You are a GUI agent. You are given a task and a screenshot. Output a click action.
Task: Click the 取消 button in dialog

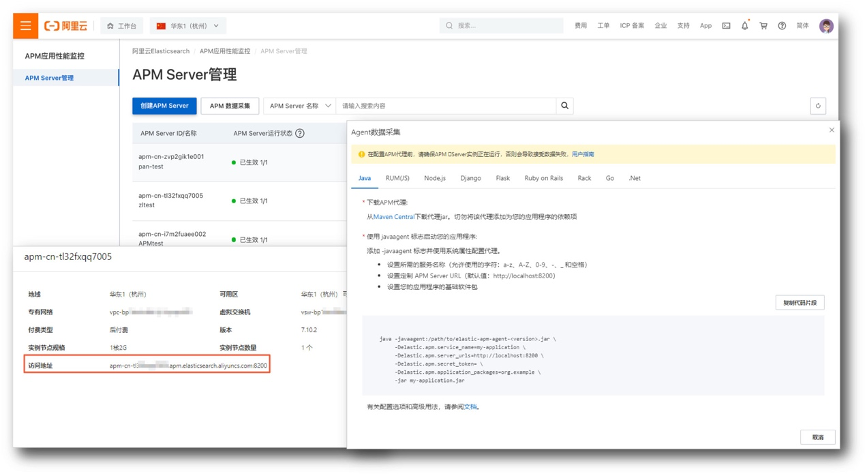tap(817, 437)
